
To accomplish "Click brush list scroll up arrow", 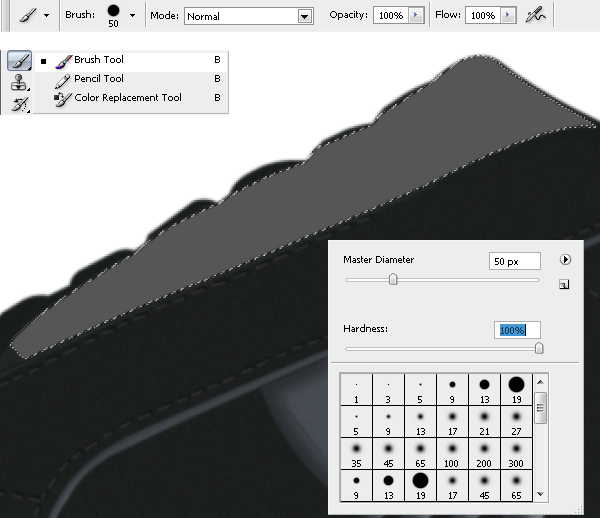I will (540, 382).
